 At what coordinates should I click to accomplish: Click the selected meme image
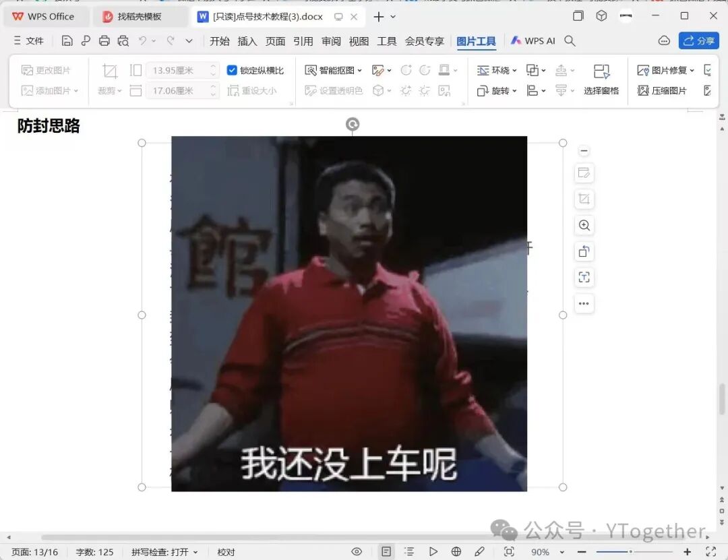coord(349,314)
